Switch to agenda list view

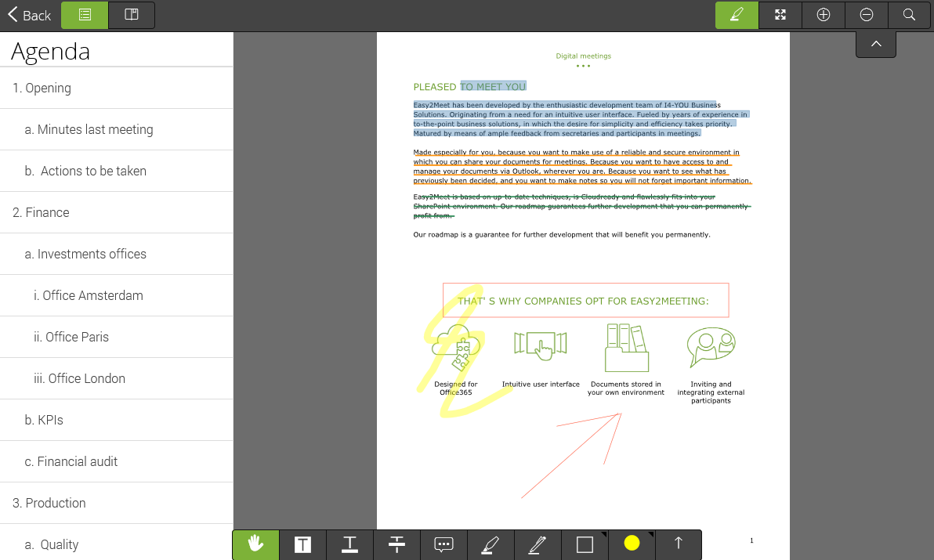pos(85,15)
